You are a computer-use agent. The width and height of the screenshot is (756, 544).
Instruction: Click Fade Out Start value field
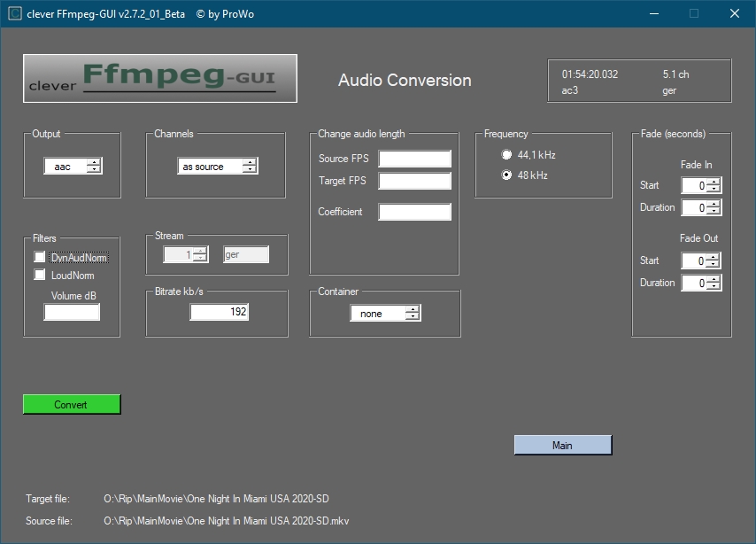point(694,260)
